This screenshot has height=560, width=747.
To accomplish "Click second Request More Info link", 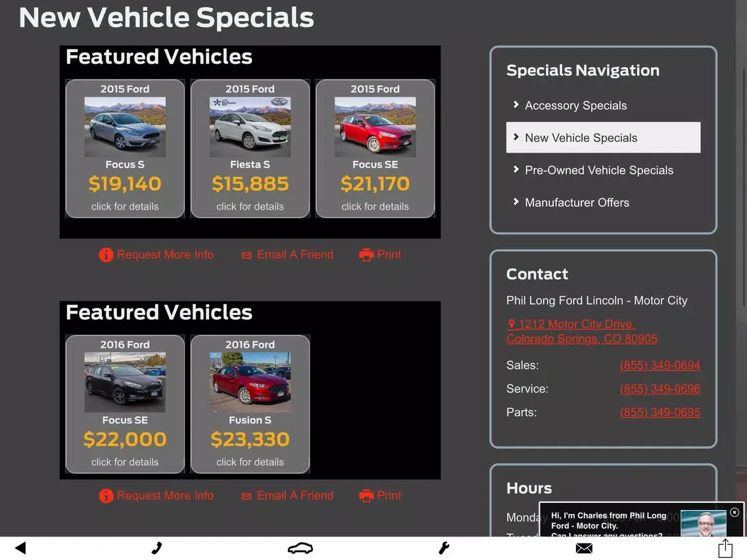I will (x=165, y=496).
